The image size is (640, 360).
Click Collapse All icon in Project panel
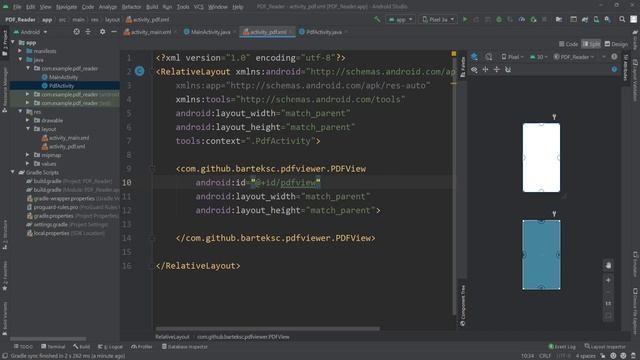(88, 31)
